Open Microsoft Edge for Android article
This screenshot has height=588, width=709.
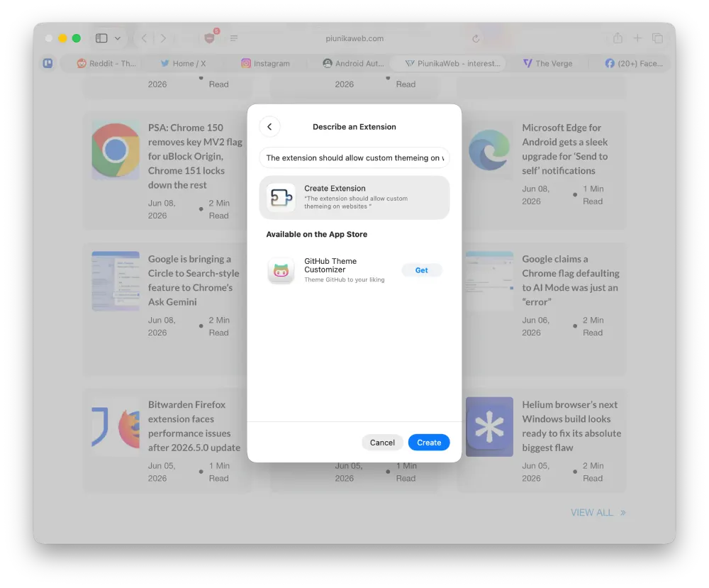565,149
